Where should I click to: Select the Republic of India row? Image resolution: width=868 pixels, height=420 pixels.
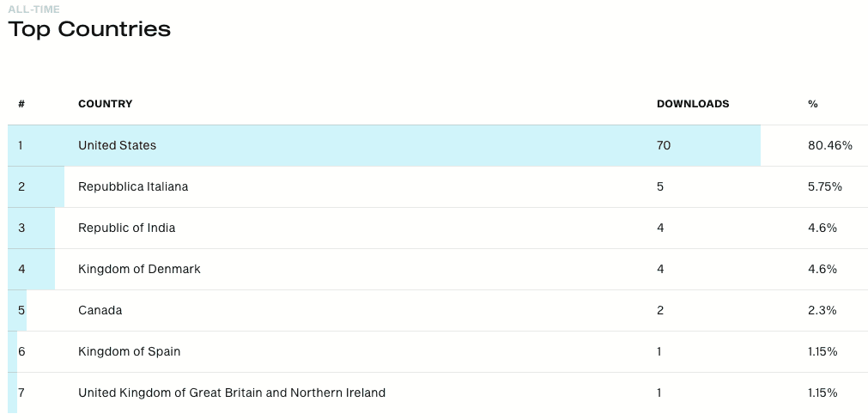(438, 228)
